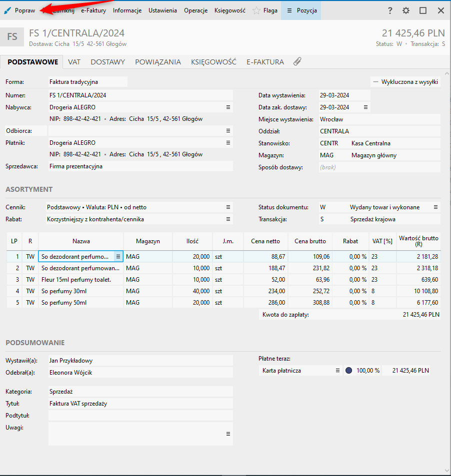This screenshot has height=476, width=451.
Task: Open Nabywca field list menu icon
Action: [228, 107]
